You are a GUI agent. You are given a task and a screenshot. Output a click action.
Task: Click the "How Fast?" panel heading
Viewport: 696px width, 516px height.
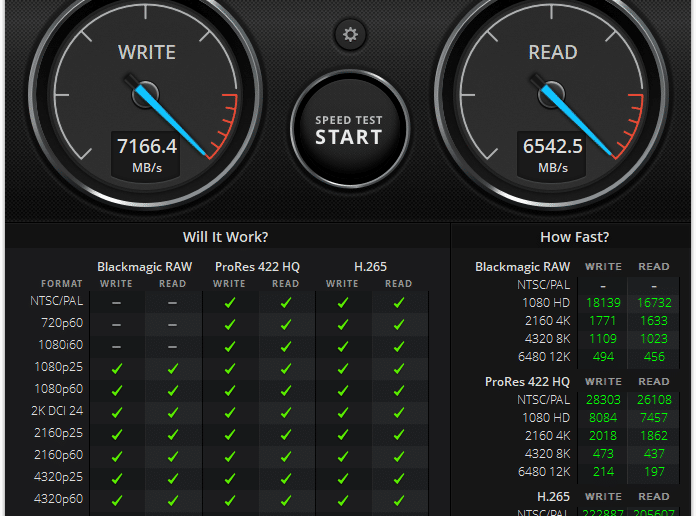[574, 237]
